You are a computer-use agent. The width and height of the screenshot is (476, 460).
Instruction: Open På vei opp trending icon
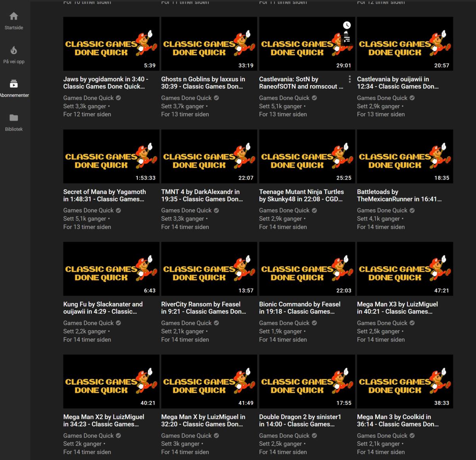coord(14,50)
